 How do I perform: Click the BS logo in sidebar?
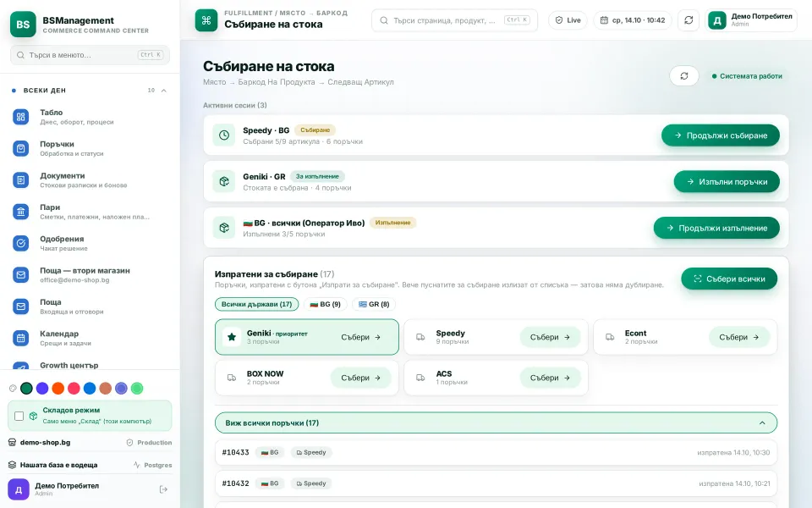tap(23, 25)
